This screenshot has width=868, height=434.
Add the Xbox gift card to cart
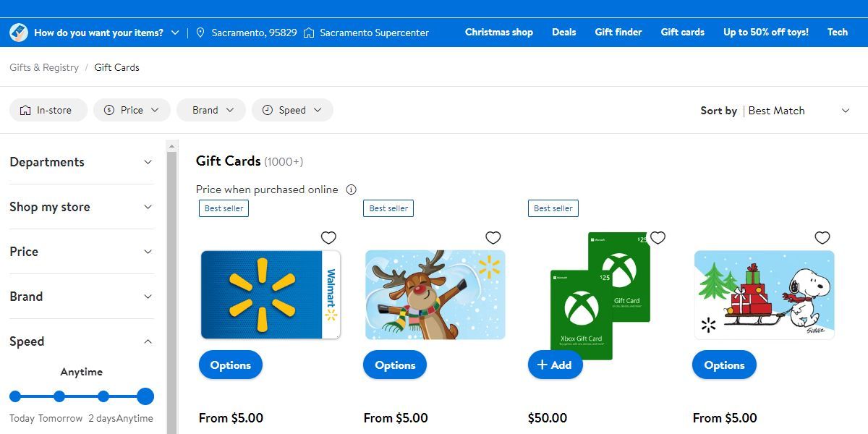pos(556,365)
